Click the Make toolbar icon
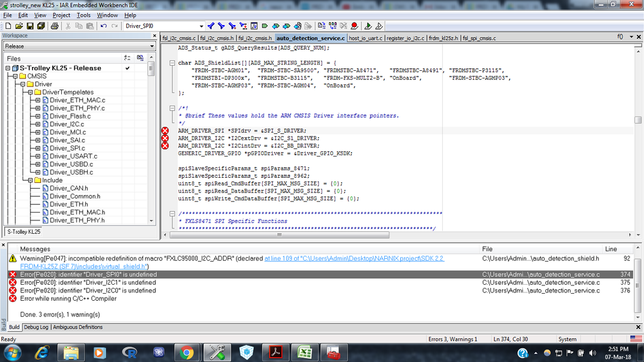Screen dimensions: 644x362 [333, 26]
